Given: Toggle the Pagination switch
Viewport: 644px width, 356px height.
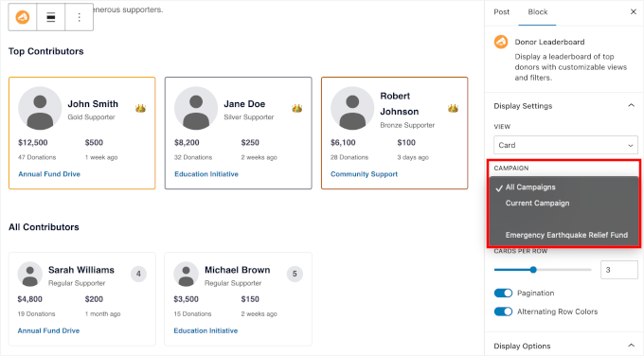Looking at the screenshot, I should click(503, 293).
